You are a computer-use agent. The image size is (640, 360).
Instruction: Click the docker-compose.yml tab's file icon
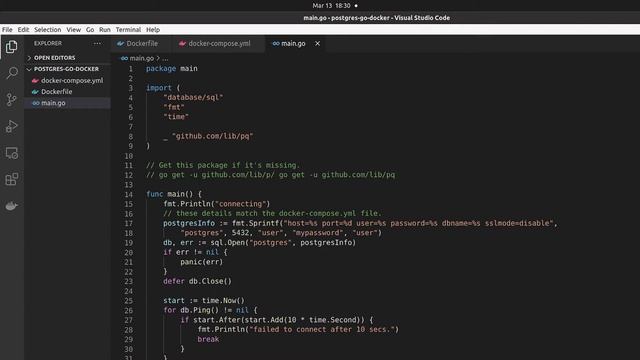pos(182,43)
